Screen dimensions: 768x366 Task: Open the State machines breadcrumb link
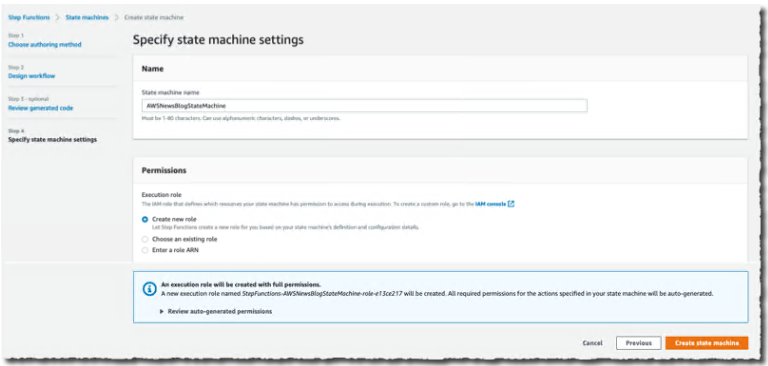click(x=87, y=18)
